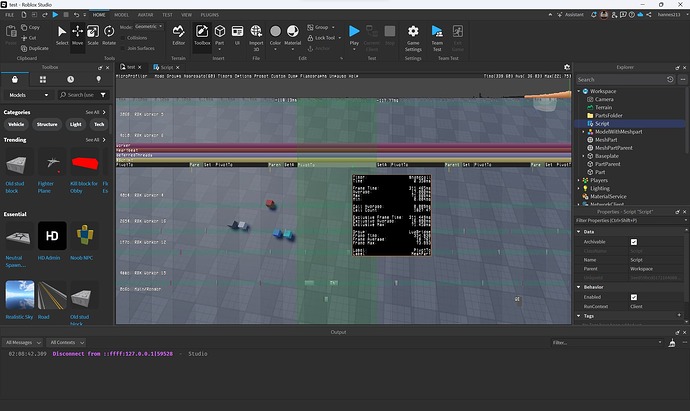Activate the Rotate tool
Viewport: 690px width, 411px height.
109,35
